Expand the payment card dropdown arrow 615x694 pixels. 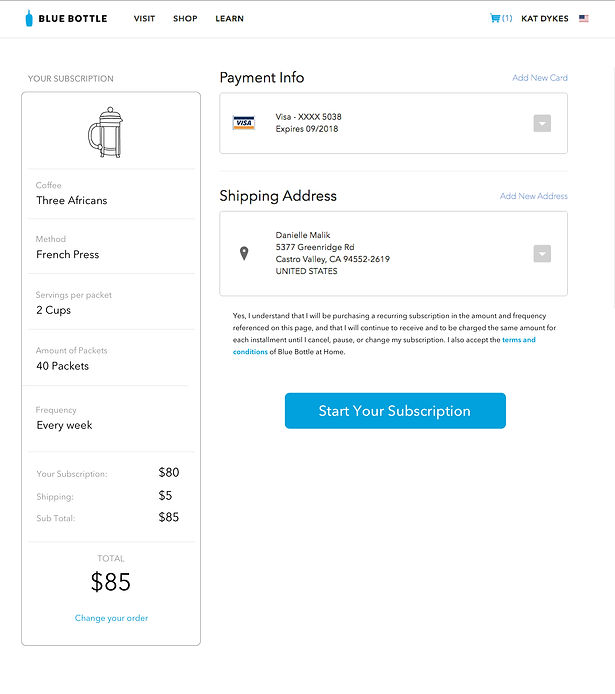click(542, 123)
